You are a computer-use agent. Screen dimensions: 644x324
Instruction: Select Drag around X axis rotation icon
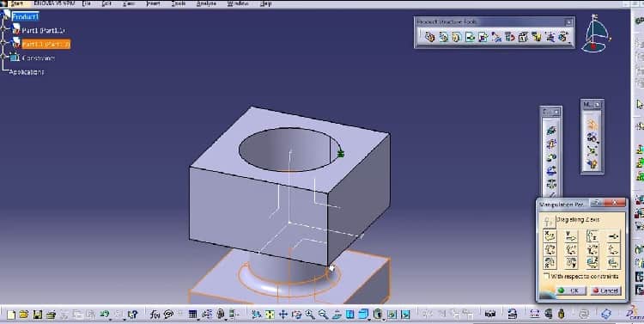pos(550,262)
